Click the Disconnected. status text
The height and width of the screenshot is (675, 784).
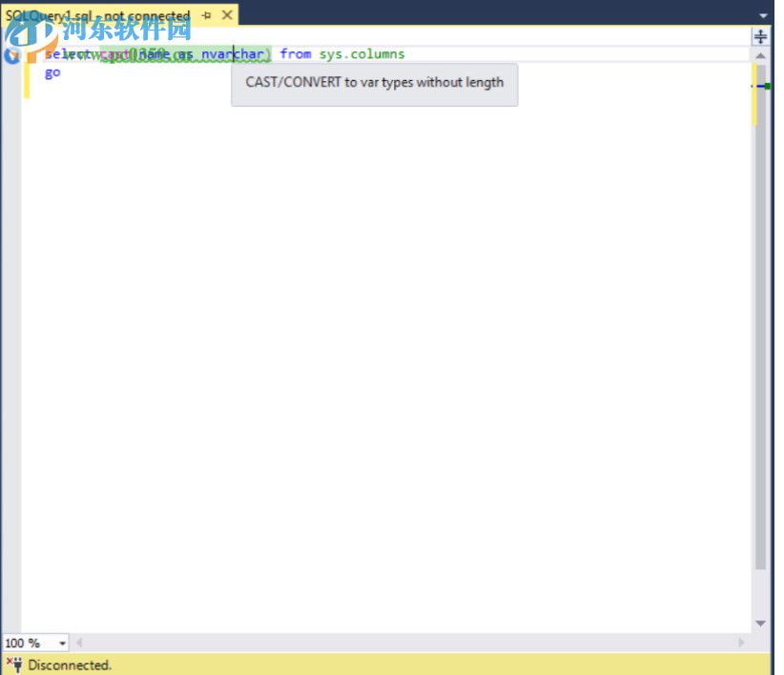70,665
